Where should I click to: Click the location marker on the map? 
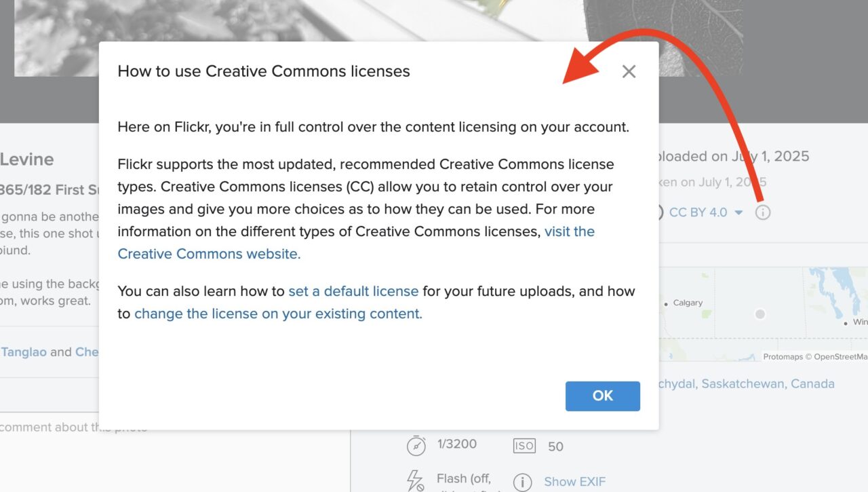point(760,314)
